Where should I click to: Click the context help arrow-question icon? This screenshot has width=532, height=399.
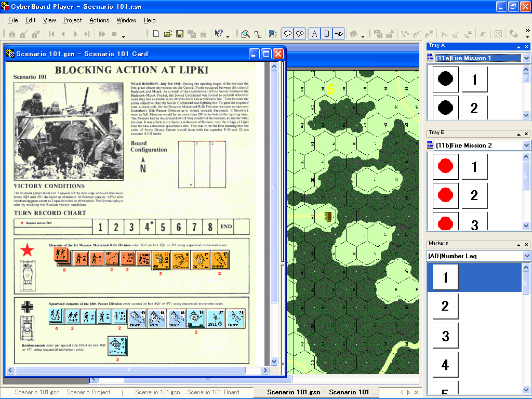(219, 33)
